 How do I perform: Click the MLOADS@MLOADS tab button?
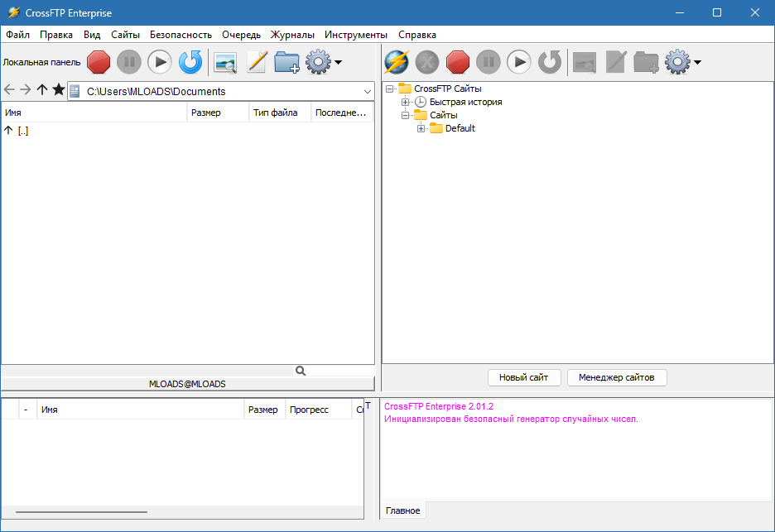[x=187, y=384]
